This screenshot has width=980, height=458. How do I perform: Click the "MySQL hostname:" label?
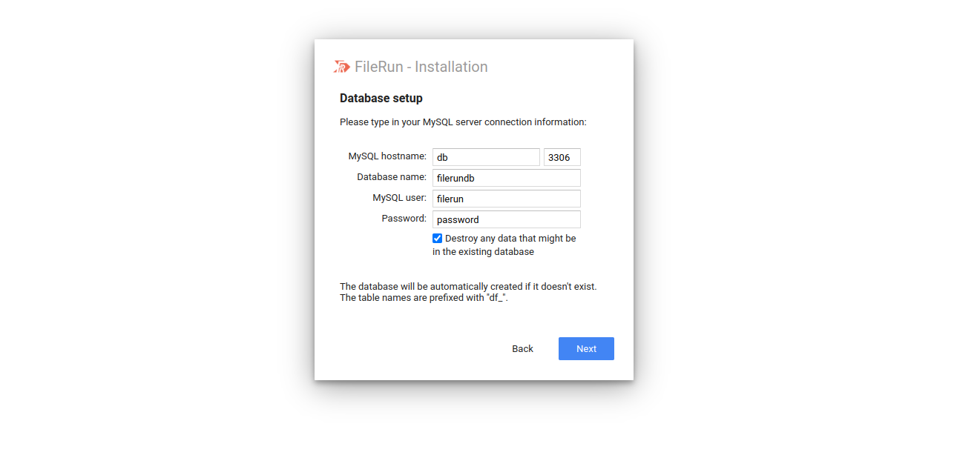(387, 156)
